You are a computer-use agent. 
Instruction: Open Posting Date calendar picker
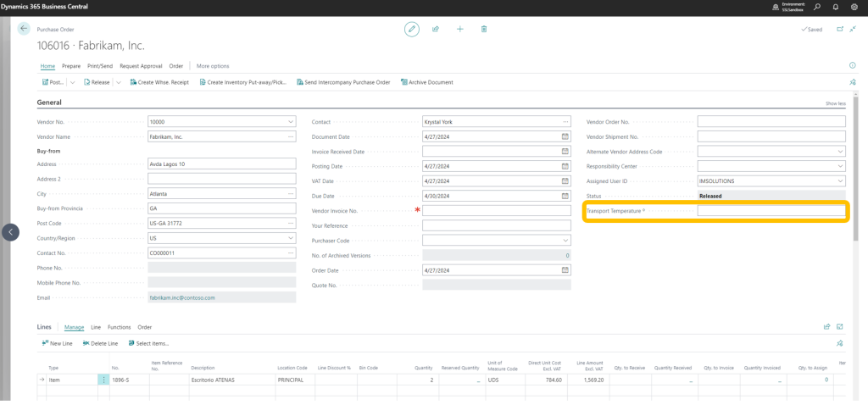[x=565, y=166]
